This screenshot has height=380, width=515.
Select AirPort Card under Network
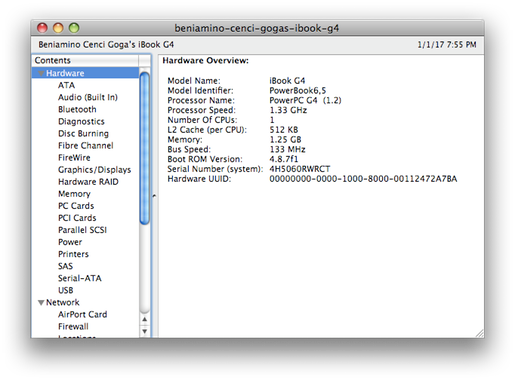click(x=82, y=314)
